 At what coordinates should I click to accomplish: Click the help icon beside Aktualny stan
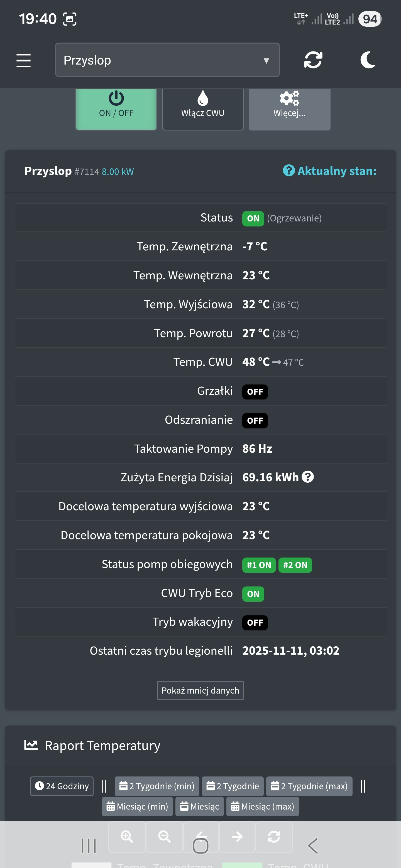pos(289,171)
